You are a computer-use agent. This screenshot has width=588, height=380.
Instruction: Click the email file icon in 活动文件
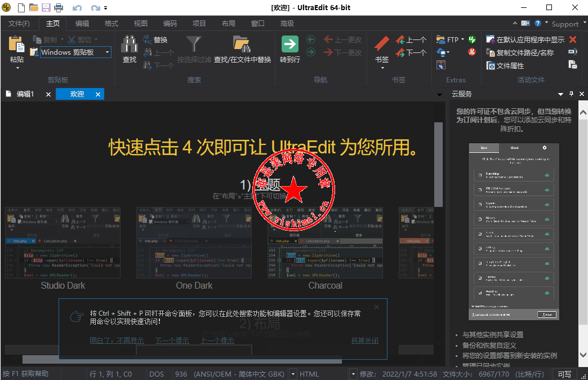(x=573, y=65)
